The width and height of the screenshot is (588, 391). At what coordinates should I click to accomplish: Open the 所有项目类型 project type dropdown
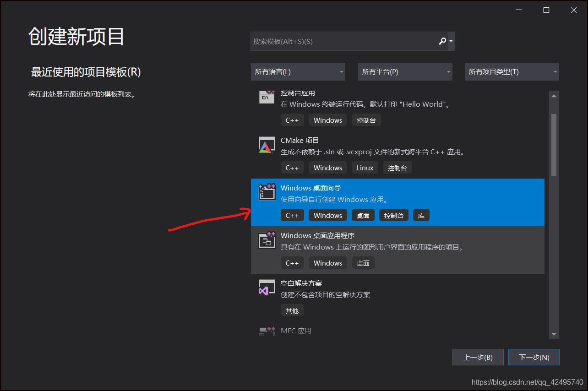tap(512, 72)
